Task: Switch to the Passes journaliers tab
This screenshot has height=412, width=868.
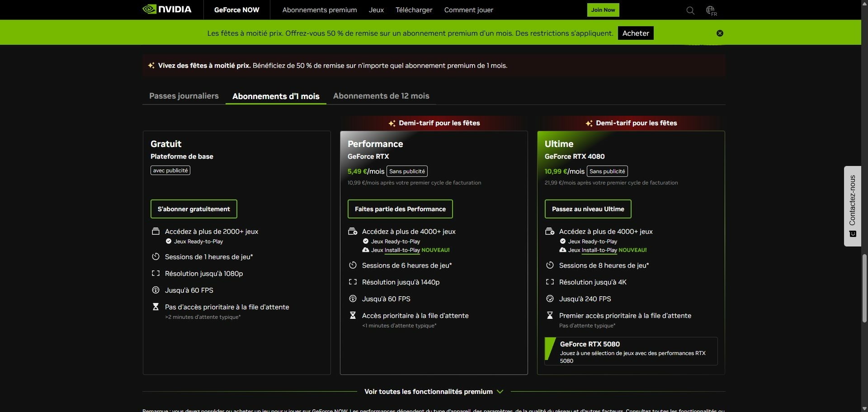Action: coord(184,96)
